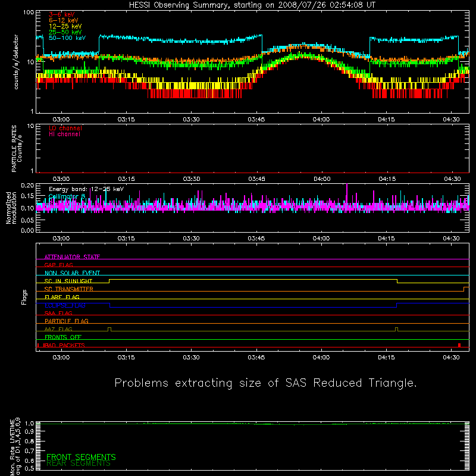
Task: Click the PARTICLE RATES Counts/s axis label
Action: pos(17,149)
